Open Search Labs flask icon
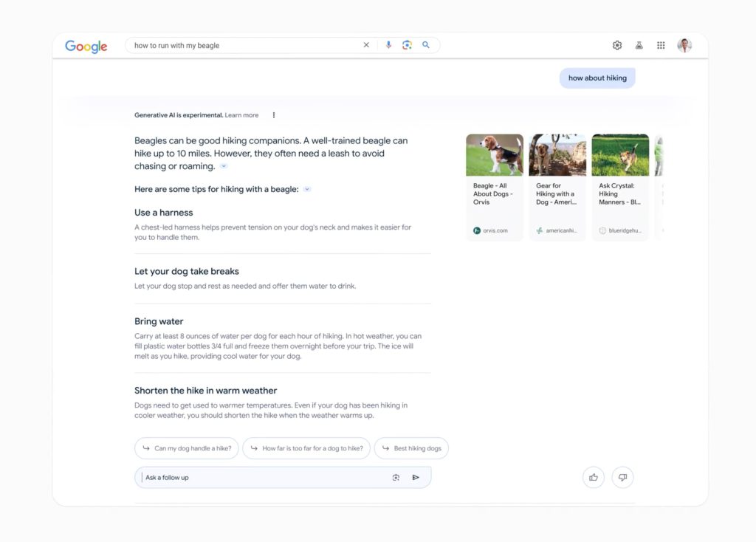756x542 pixels. 639,46
